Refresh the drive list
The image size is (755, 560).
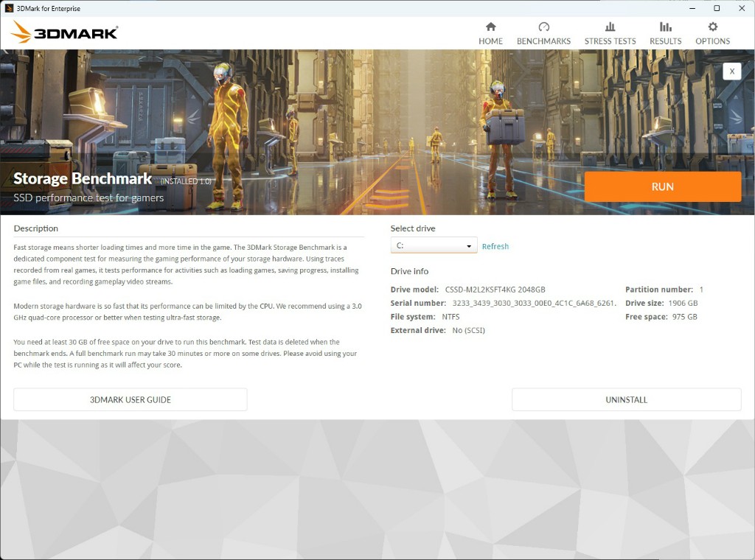pos(495,246)
